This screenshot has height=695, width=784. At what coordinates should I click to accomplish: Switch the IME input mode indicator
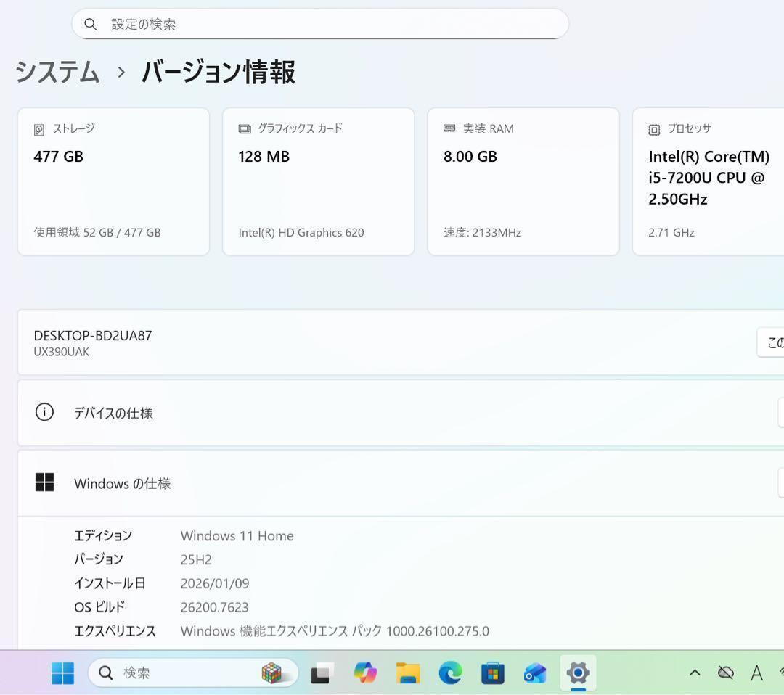click(757, 673)
